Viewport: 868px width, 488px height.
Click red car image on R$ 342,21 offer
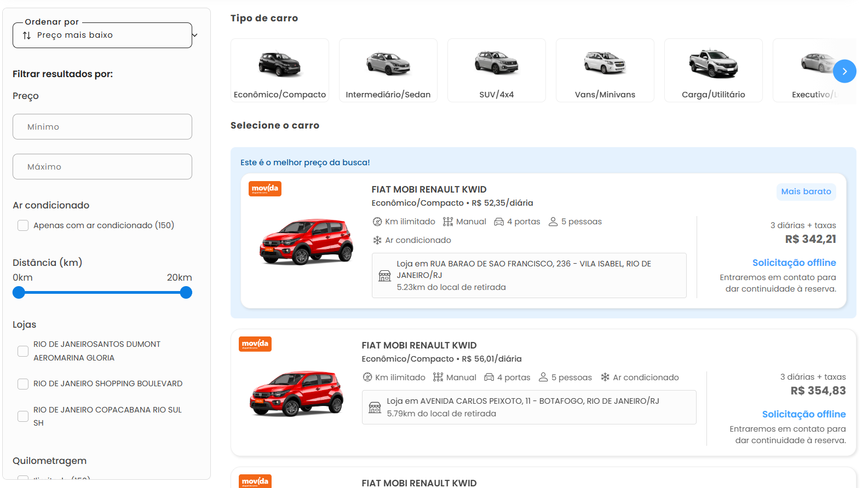click(307, 241)
